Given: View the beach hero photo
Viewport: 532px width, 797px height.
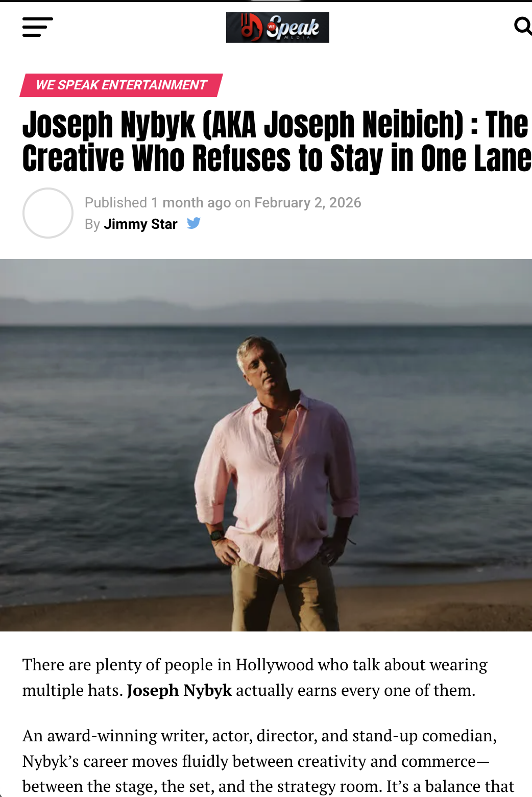Looking at the screenshot, I should 266,445.
